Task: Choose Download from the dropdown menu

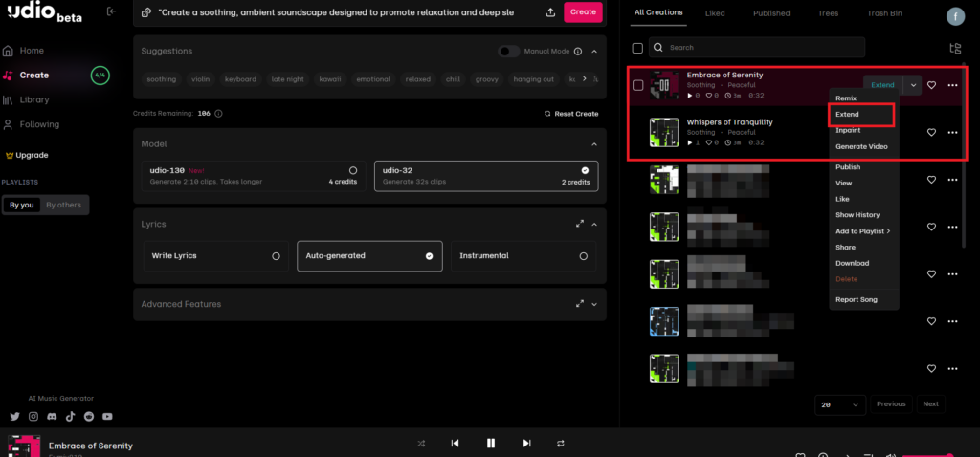Action: pyautogui.click(x=853, y=264)
